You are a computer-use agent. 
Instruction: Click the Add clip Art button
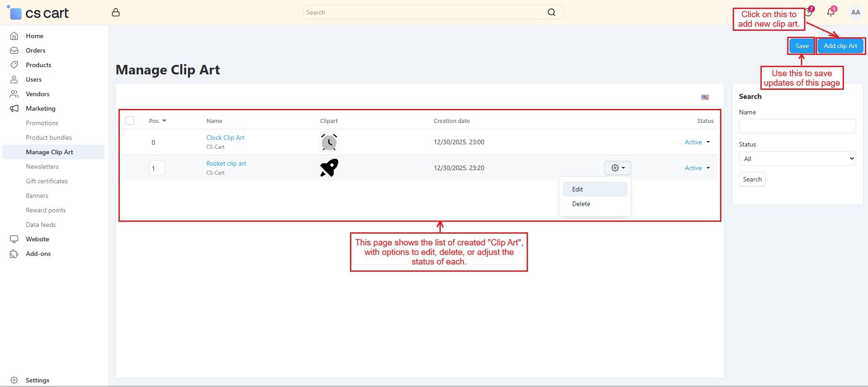point(840,46)
